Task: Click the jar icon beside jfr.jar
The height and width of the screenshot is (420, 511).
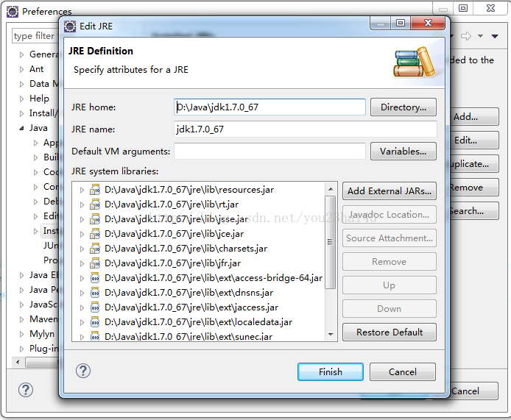Action: [95, 263]
